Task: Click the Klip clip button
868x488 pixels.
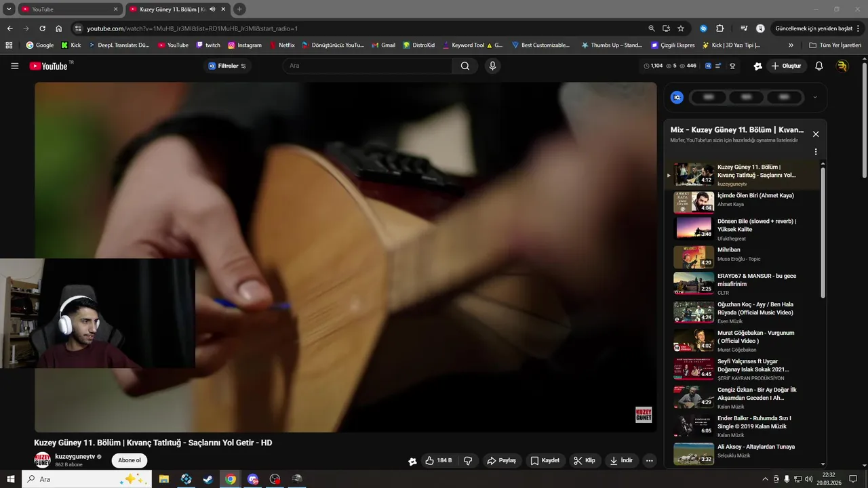Action: coord(585,460)
